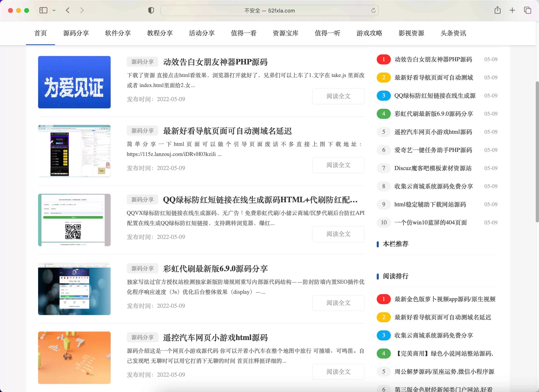Toggle the Safari sidebar icon
This screenshot has height=392, width=539.
[43, 10]
